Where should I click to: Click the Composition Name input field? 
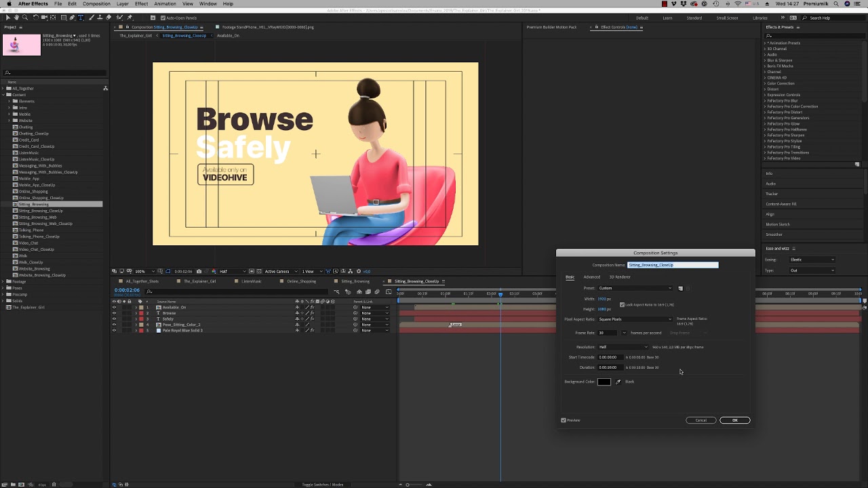click(x=673, y=265)
